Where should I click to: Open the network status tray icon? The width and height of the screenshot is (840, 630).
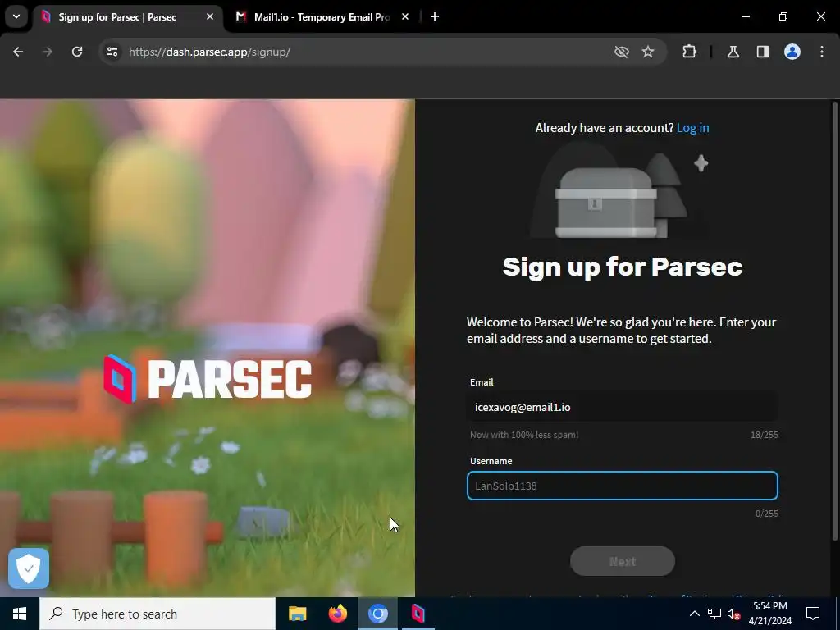(x=714, y=614)
